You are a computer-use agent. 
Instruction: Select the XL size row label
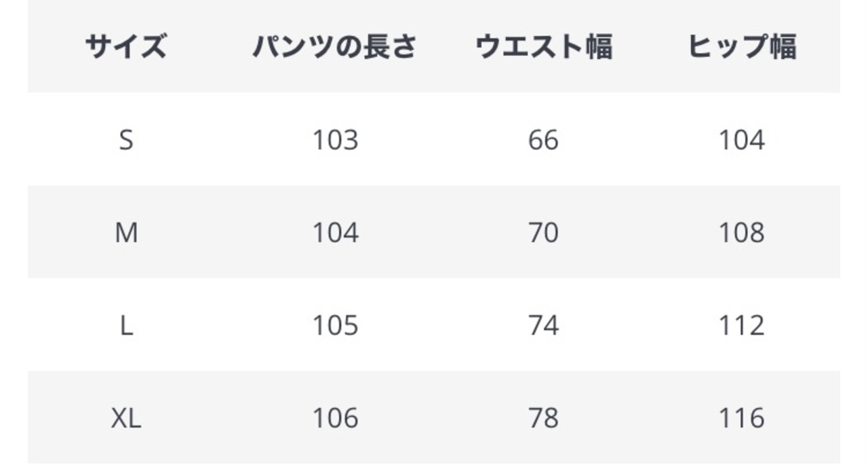tap(126, 419)
